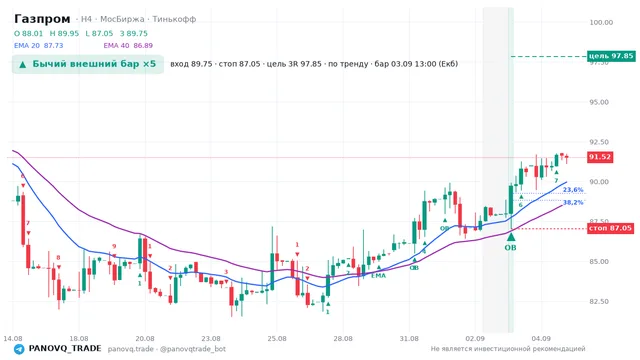Click the 95.00 price axis label
640x360 pixels.
(x=599, y=102)
